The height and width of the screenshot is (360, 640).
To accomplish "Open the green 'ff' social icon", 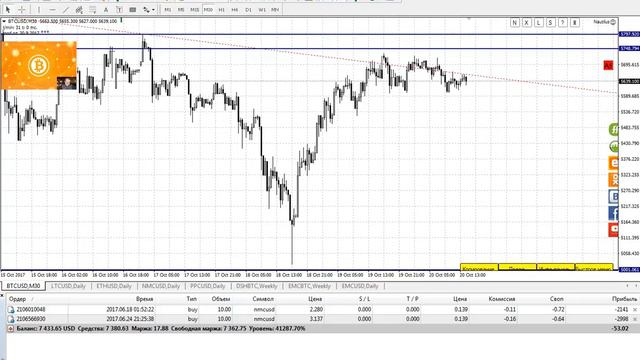I will coord(614,129).
